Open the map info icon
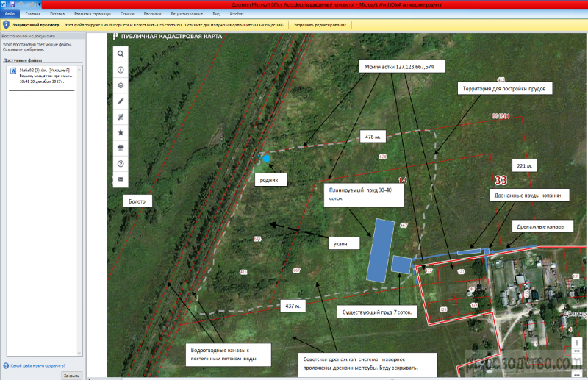 121,69
